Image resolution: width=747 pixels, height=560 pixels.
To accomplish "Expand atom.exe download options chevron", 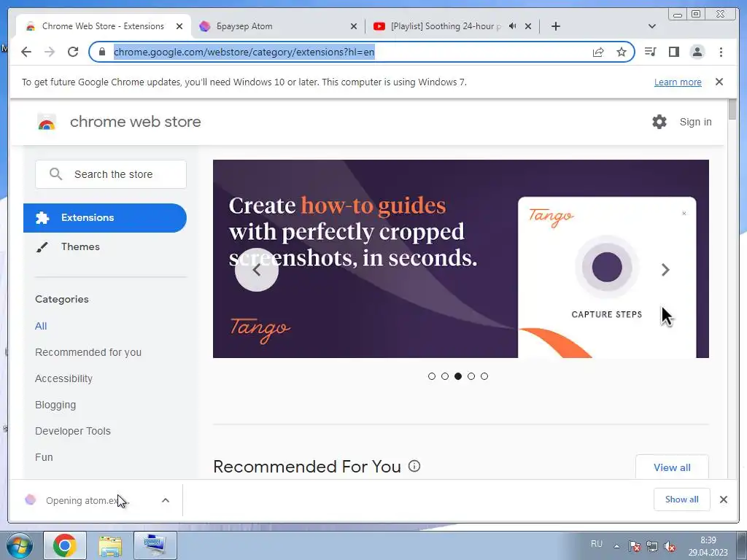I will click(166, 500).
